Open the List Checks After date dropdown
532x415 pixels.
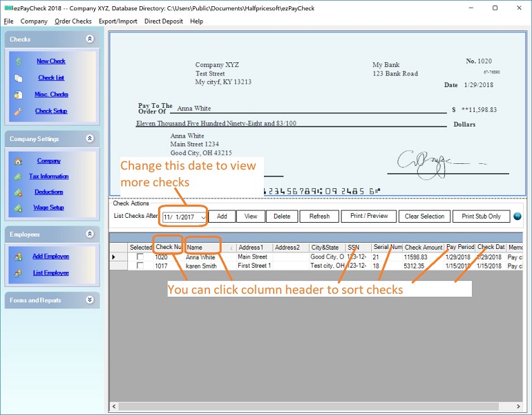tap(203, 216)
